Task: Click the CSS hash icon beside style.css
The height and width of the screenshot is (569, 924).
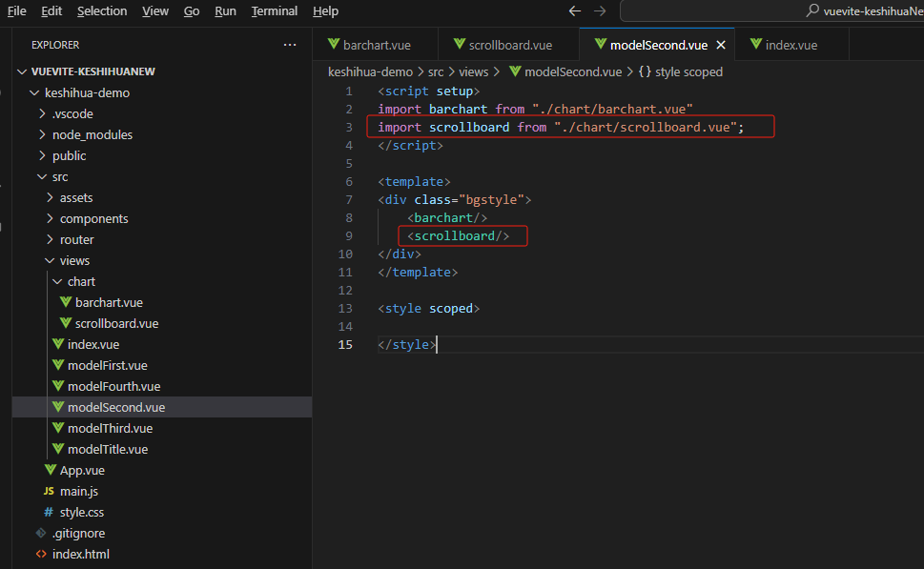Action: click(49, 512)
